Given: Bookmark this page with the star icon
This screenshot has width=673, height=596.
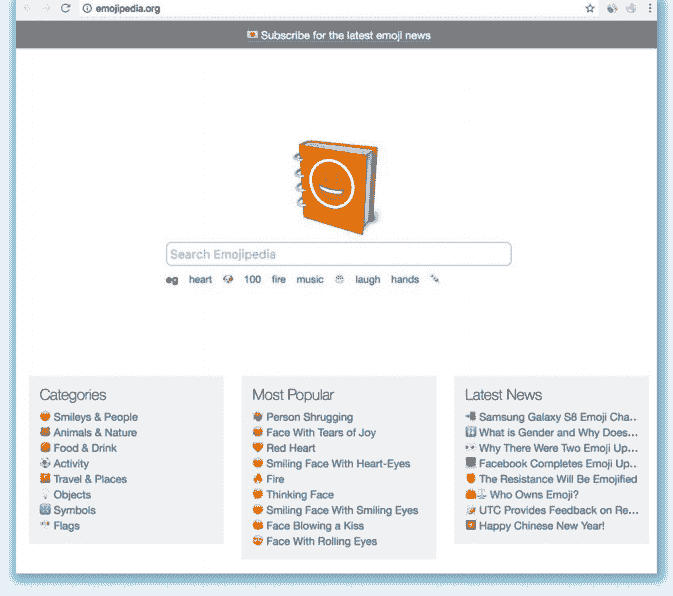Looking at the screenshot, I should (590, 8).
